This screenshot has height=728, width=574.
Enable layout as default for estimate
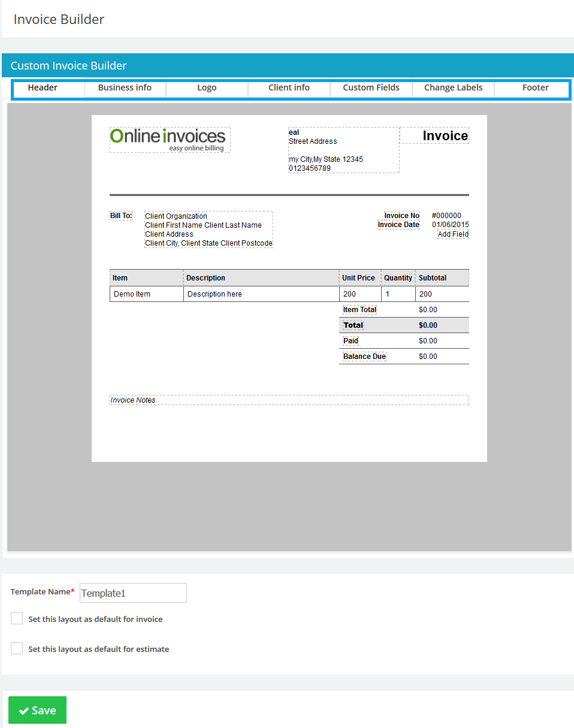16,648
